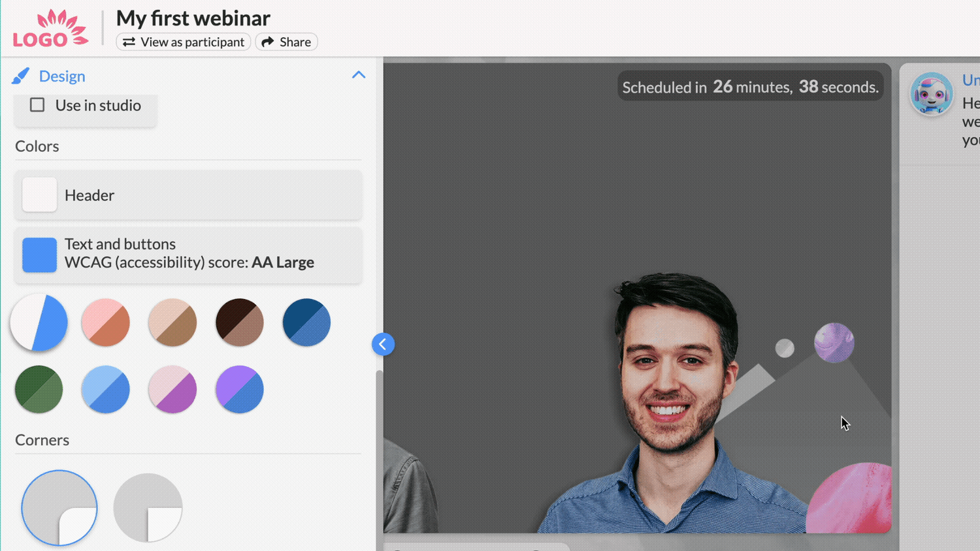
Task: Select the square corners option
Action: tap(147, 507)
